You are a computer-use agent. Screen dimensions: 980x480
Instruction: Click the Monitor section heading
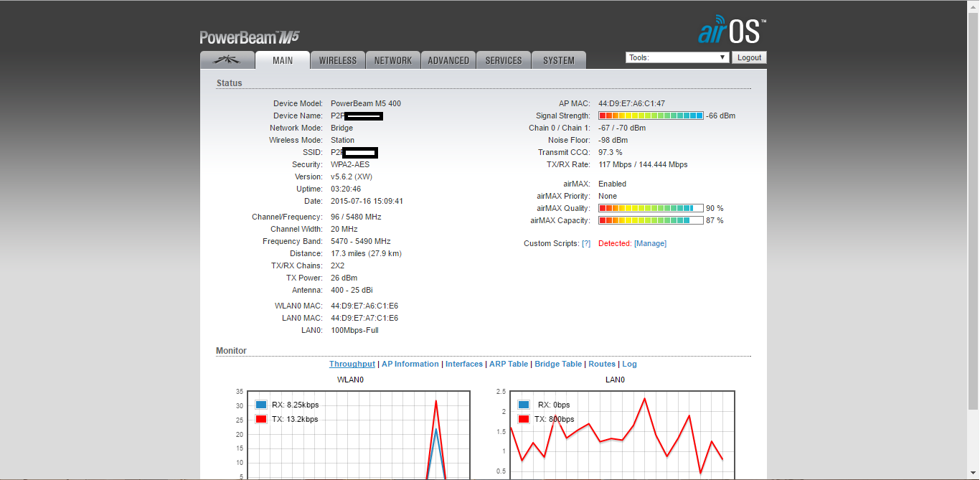[x=231, y=351]
